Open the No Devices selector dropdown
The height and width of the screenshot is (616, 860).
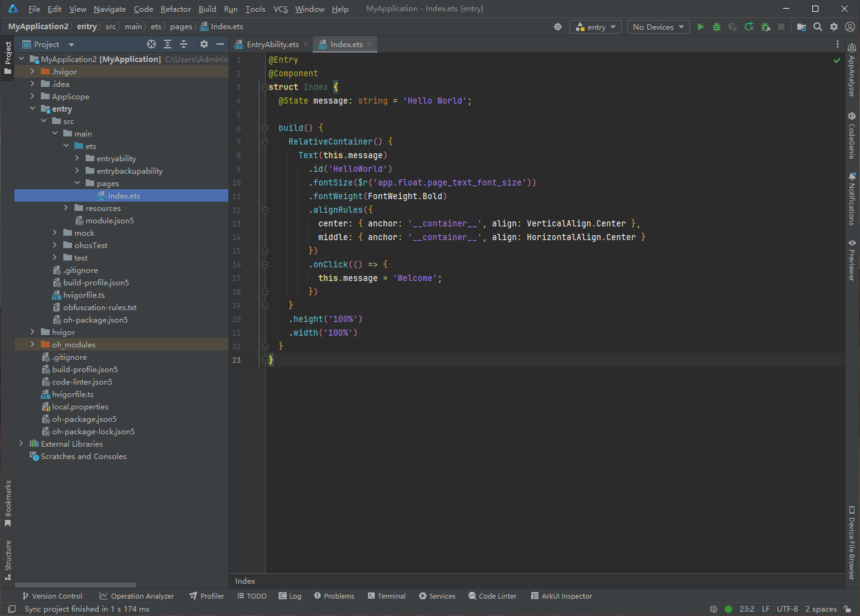658,27
